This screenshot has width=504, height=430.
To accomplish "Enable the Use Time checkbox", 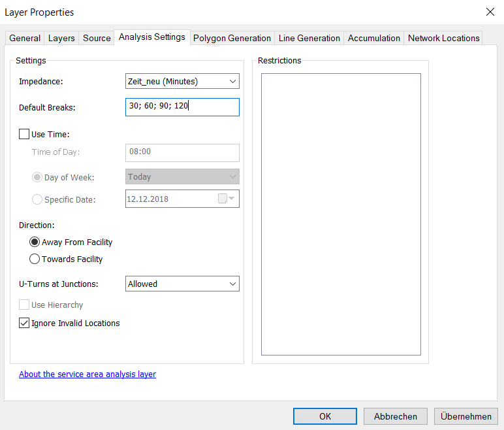I will click(x=25, y=134).
